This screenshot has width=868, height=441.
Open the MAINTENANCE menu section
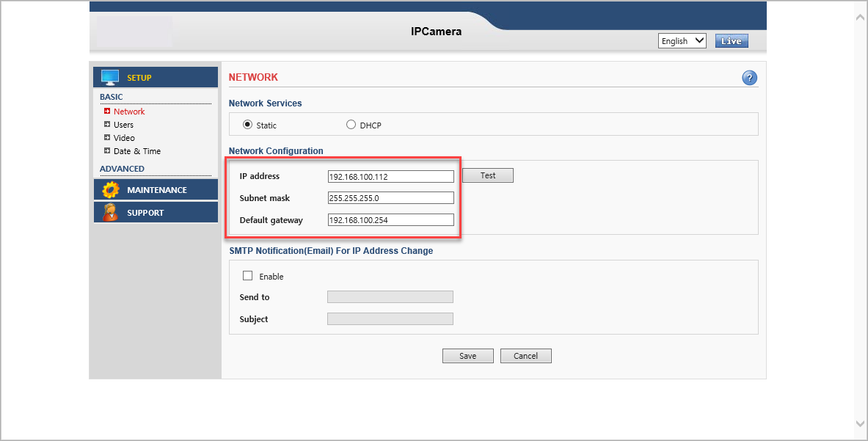(x=156, y=190)
